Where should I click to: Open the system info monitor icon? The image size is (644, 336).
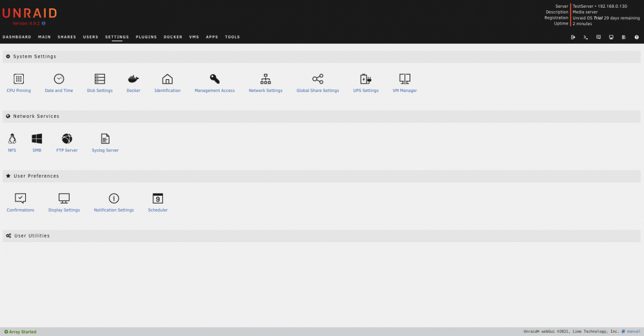pos(611,37)
